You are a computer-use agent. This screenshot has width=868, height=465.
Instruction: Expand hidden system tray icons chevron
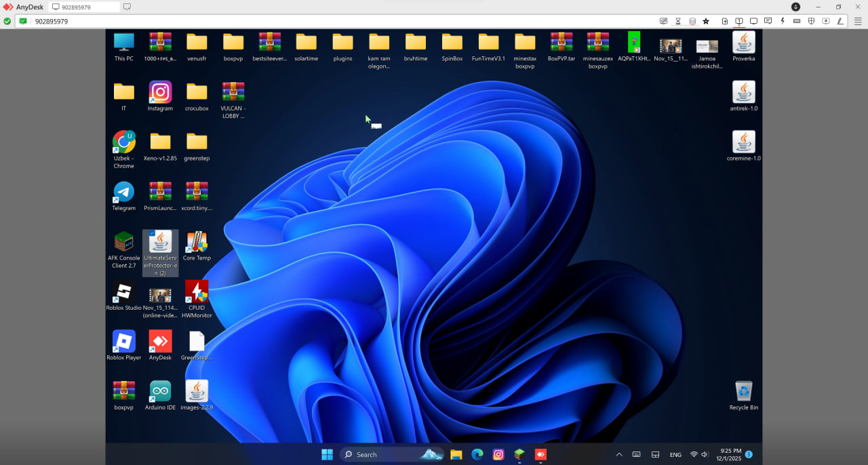point(618,455)
